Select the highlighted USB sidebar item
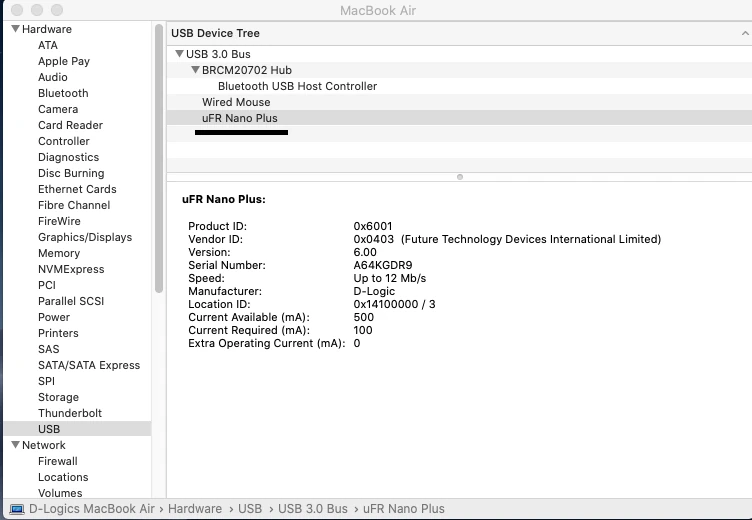 77,429
